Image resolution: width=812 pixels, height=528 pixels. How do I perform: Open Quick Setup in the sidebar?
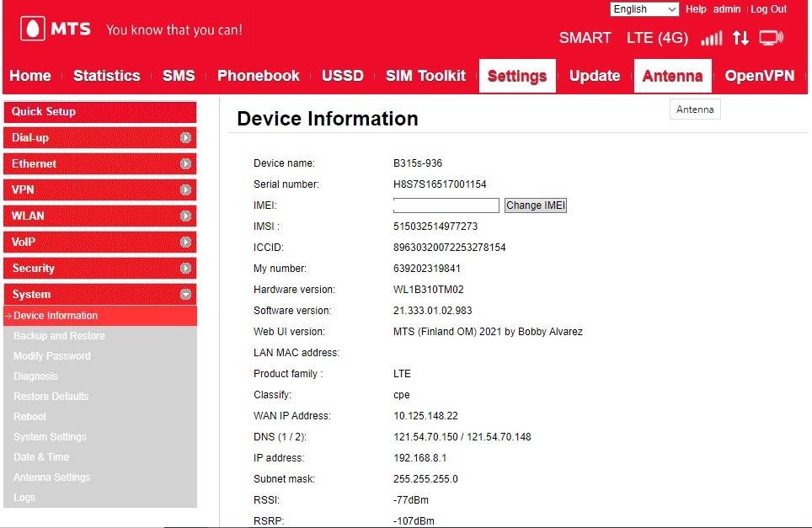100,112
